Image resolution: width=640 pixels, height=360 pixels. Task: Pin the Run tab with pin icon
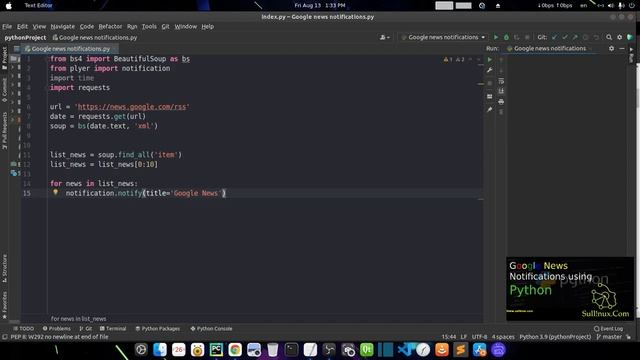[x=490, y=109]
